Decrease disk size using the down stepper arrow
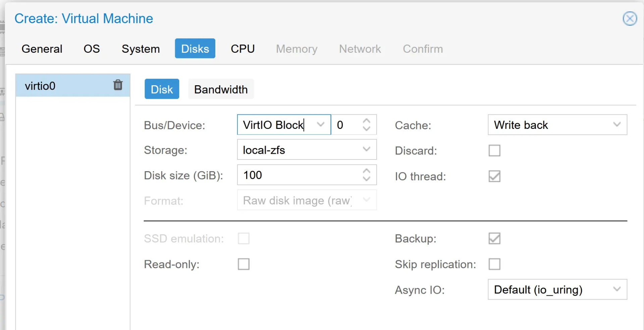 coord(367,179)
